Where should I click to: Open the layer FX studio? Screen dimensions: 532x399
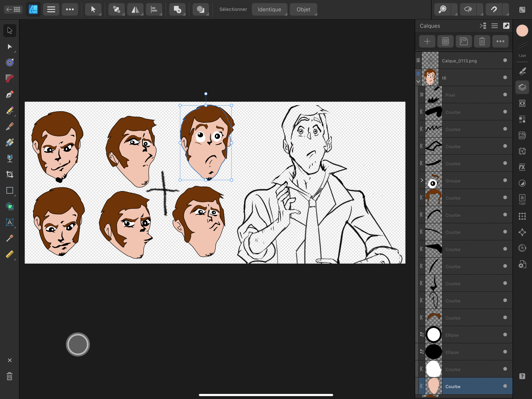(x=522, y=167)
